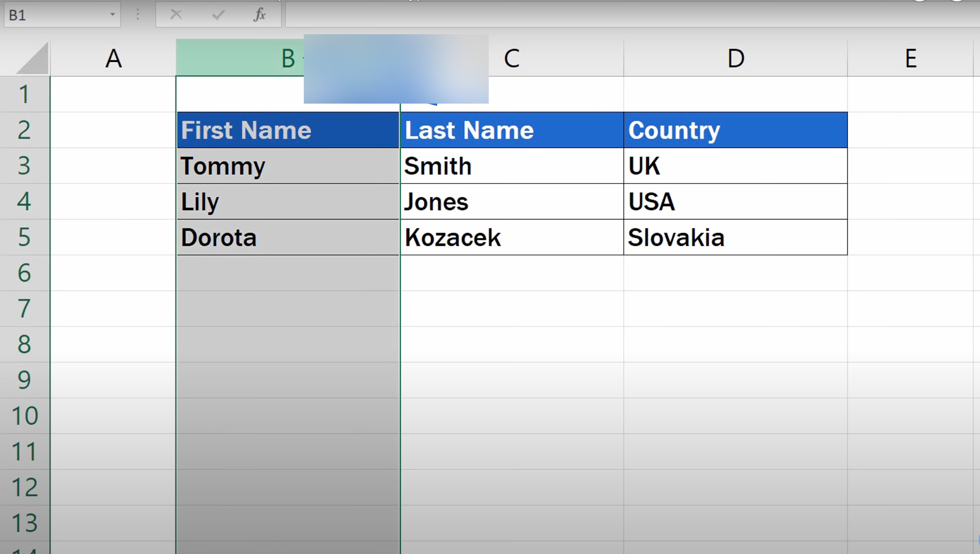980x554 pixels.
Task: Click the First Name header cell
Action: (x=288, y=130)
